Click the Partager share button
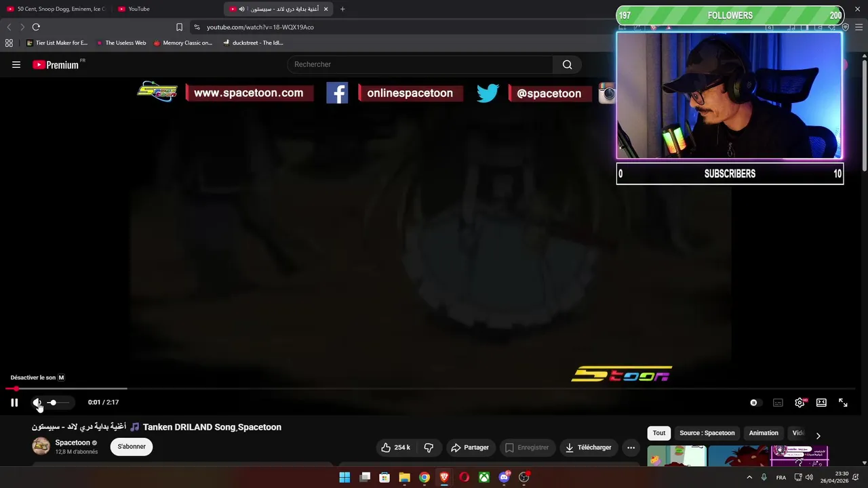This screenshot has height=488, width=868. tap(470, 447)
